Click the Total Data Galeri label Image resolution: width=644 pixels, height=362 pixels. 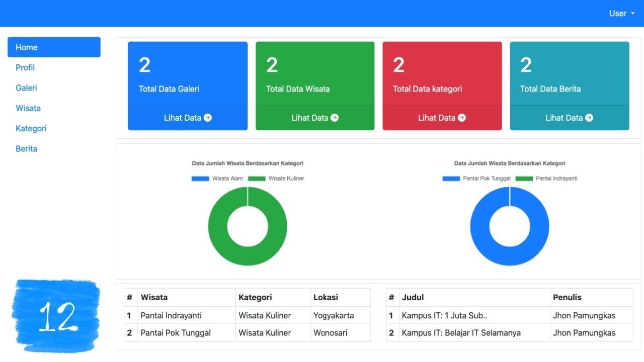pyautogui.click(x=169, y=89)
